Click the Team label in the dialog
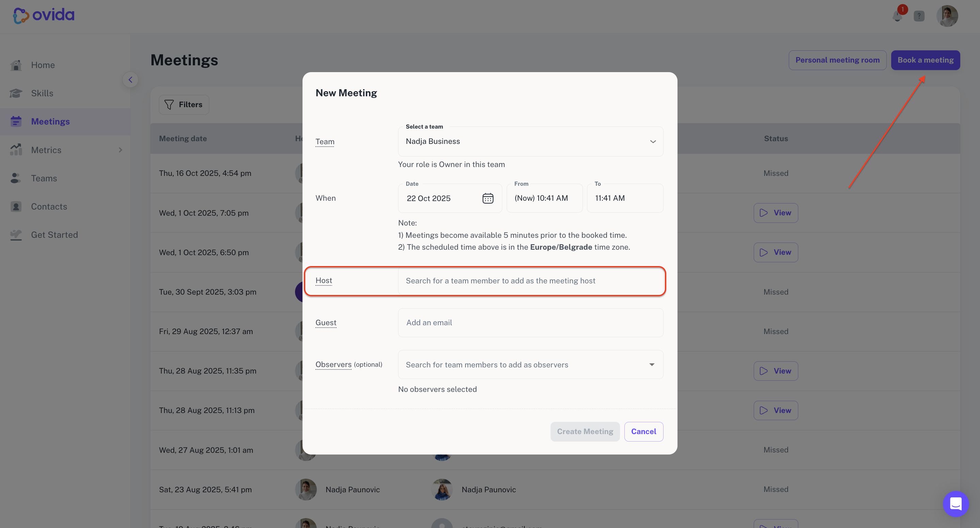 pos(325,142)
